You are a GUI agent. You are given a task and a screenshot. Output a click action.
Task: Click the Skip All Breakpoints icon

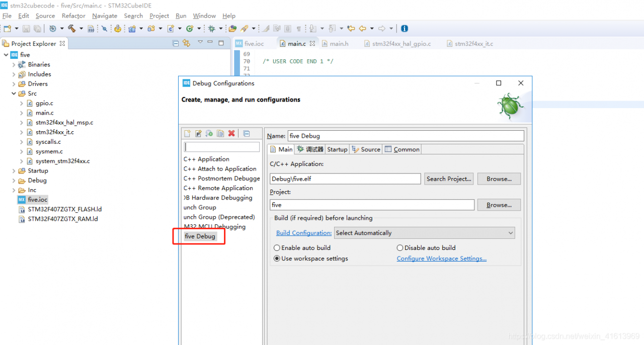tap(104, 29)
